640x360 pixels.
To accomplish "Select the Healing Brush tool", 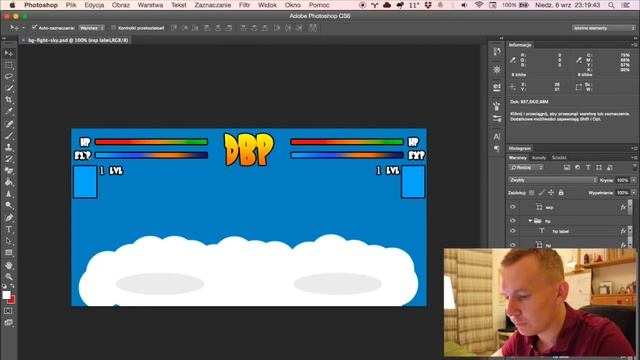I will [9, 124].
